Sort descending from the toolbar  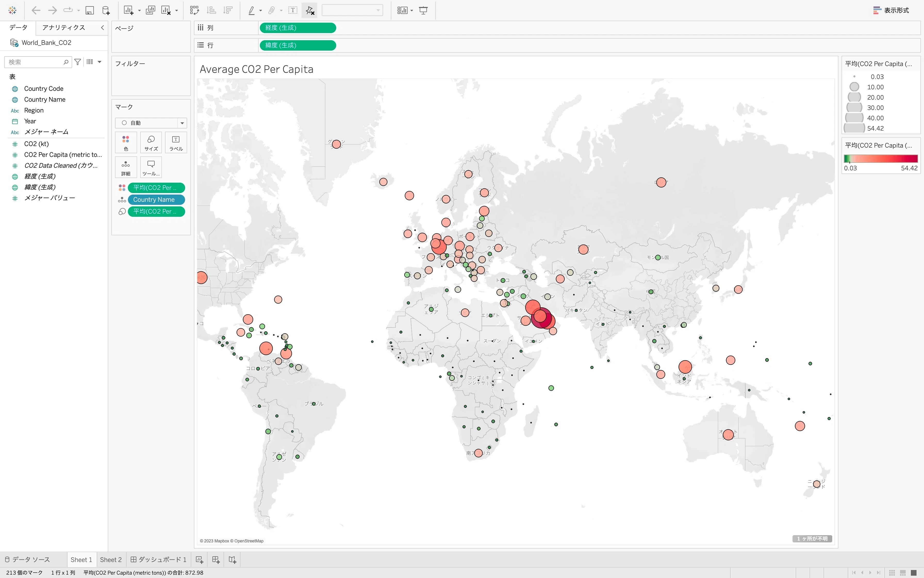[228, 10]
